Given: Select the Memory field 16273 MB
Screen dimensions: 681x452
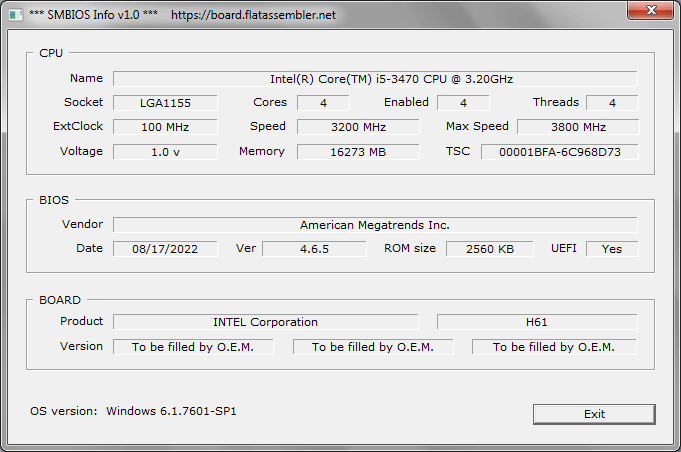Looking at the screenshot, I should pyautogui.click(x=358, y=152).
